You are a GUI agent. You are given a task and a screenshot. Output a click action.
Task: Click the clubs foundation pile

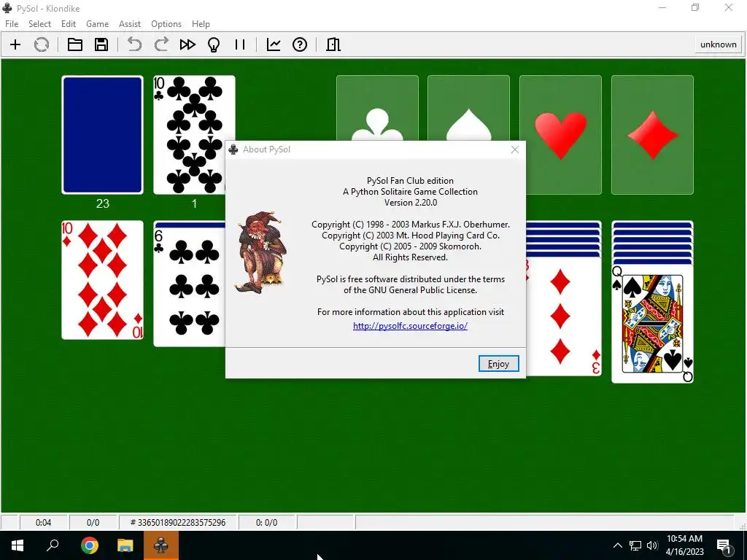pyautogui.click(x=377, y=108)
